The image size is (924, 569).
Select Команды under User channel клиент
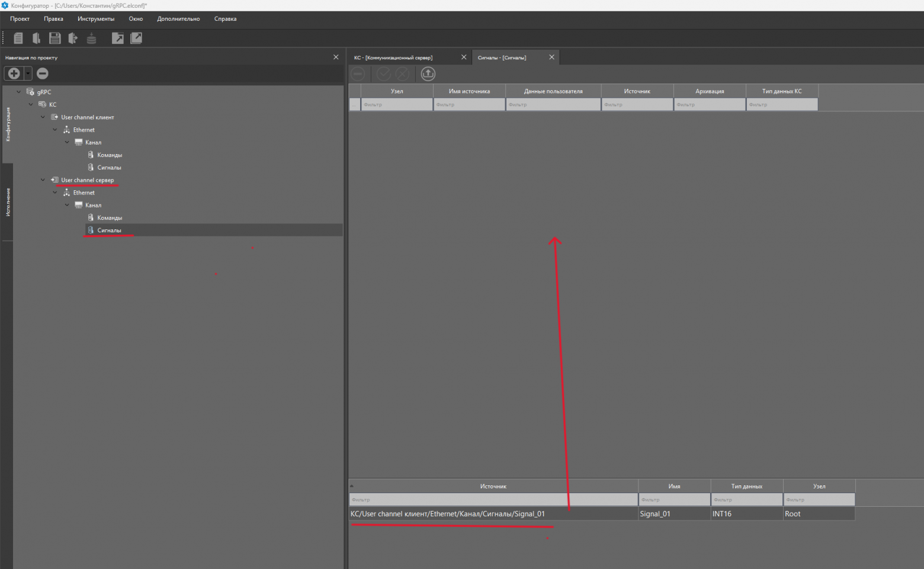coord(110,155)
